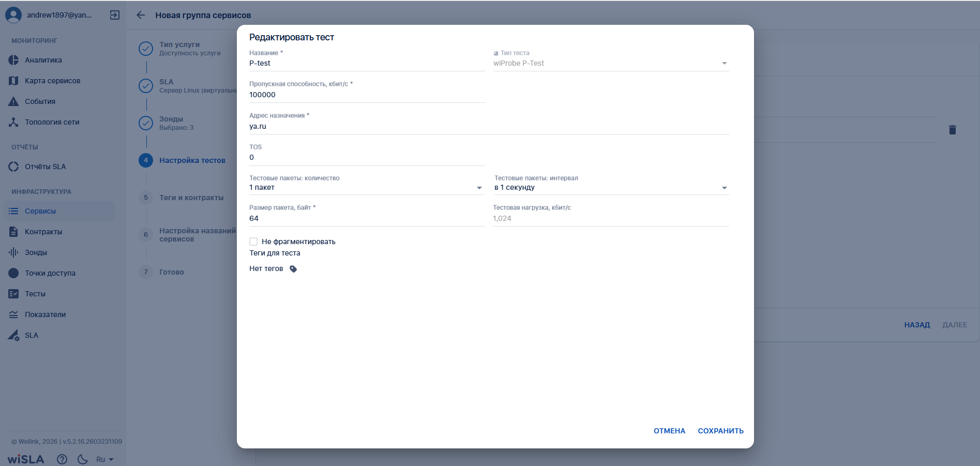The height and width of the screenshot is (466, 980).
Task: Click the trash delete icon
Action: (x=952, y=130)
